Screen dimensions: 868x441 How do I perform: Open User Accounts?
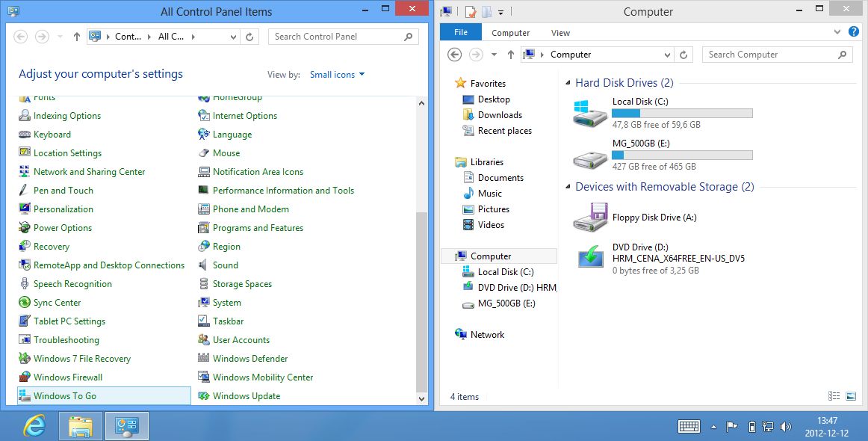(x=234, y=339)
